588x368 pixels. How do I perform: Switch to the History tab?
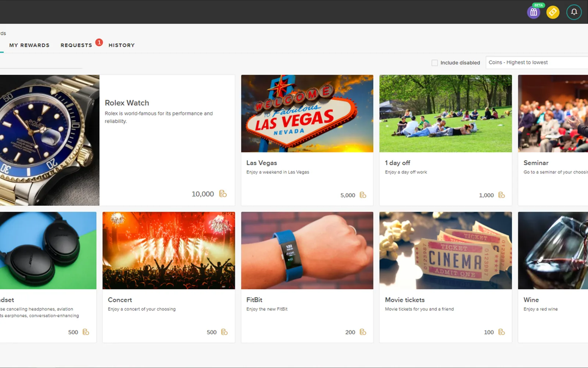(122, 45)
